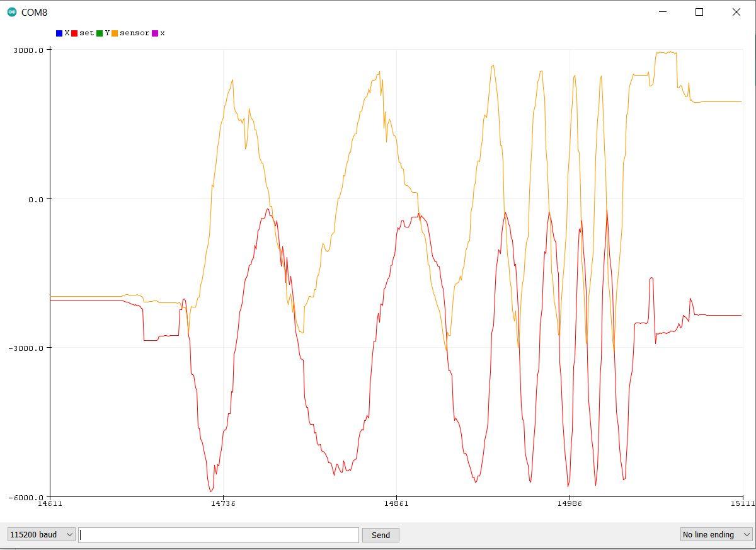Click the 14736 X-axis tick label
Image resolution: width=756 pixels, height=550 pixels.
pos(223,503)
